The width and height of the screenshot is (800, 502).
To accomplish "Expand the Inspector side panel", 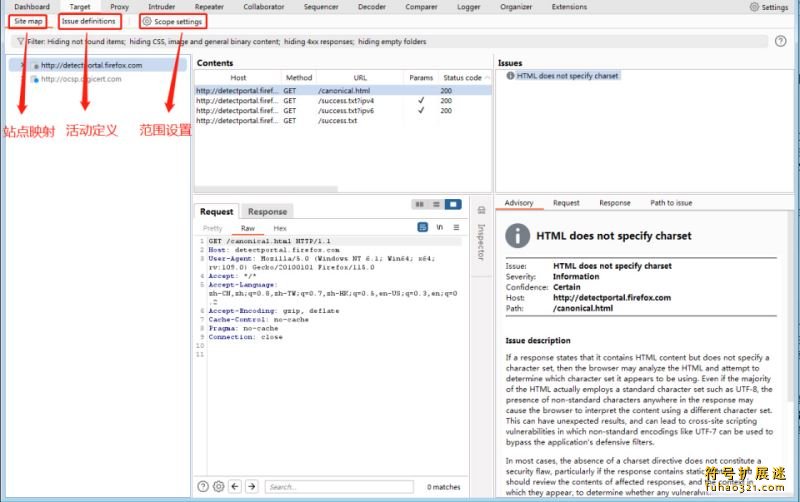I will point(480,240).
